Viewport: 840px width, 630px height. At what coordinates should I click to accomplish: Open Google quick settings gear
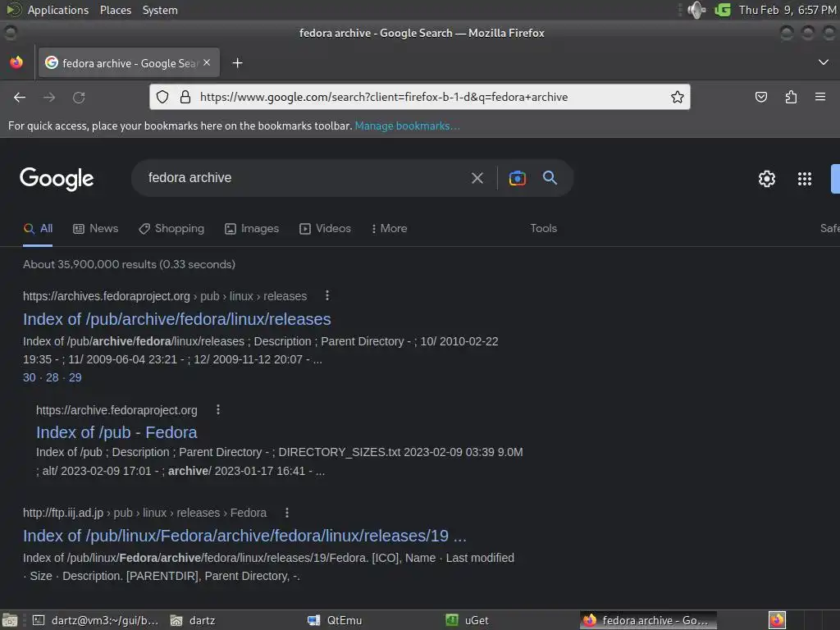767,178
